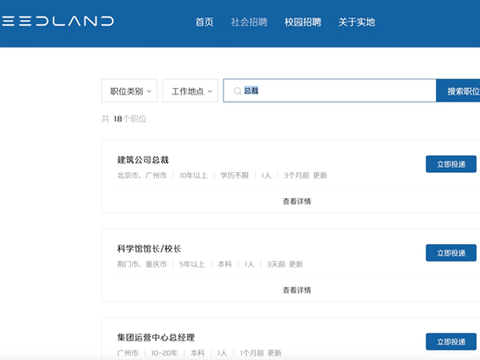Image resolution: width=480 pixels, height=360 pixels.
Task: Open 查看详情 under 科学馆馆长/校长
Action: click(297, 290)
